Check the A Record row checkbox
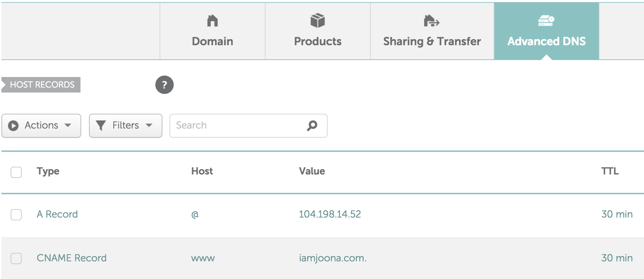 (x=16, y=214)
